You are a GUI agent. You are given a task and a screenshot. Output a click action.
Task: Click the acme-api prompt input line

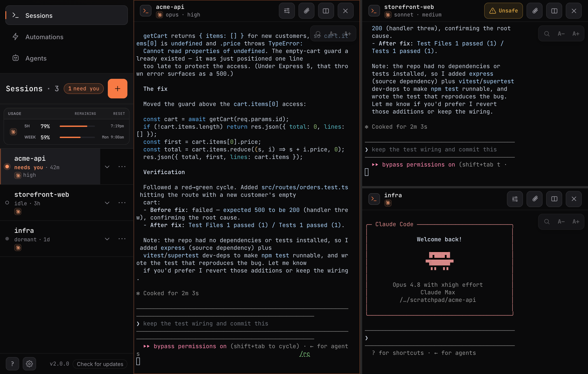(x=242, y=324)
